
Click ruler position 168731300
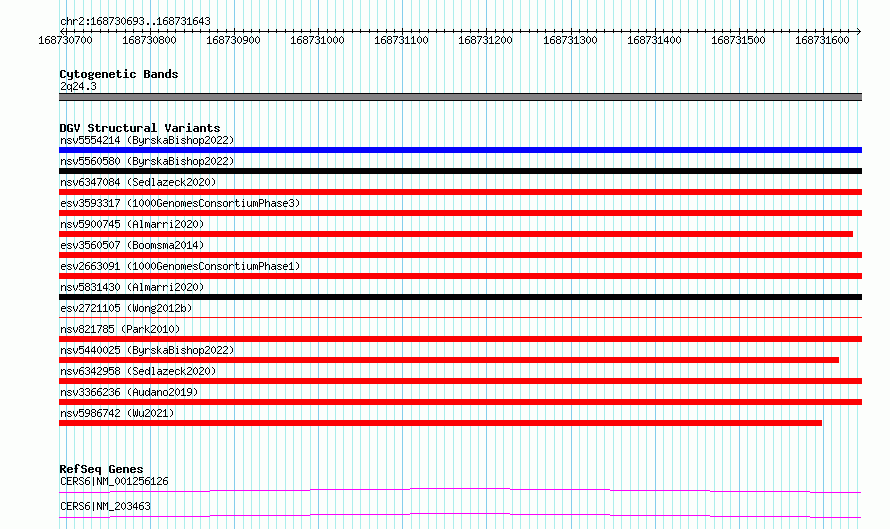tap(570, 40)
